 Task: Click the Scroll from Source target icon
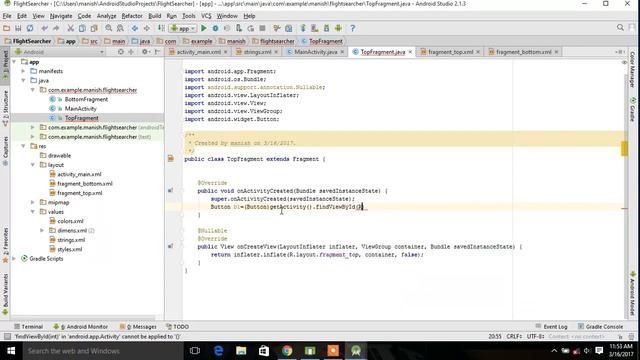[121, 52]
